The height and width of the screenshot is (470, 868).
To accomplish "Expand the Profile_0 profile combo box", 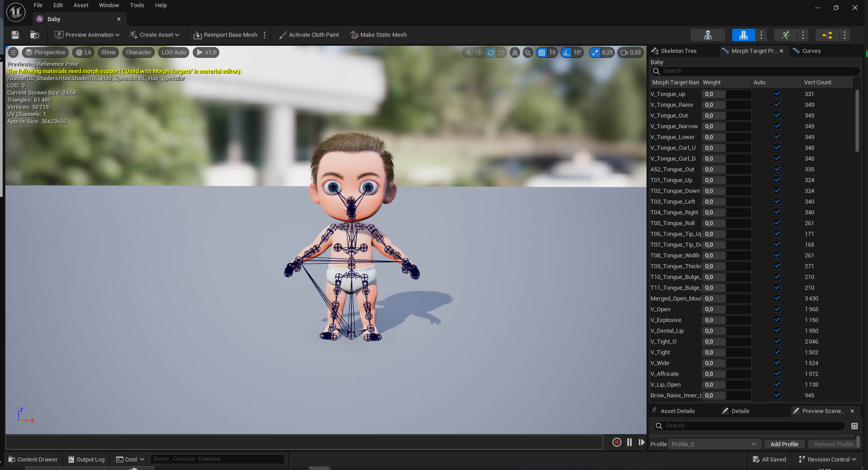I will tap(714, 444).
